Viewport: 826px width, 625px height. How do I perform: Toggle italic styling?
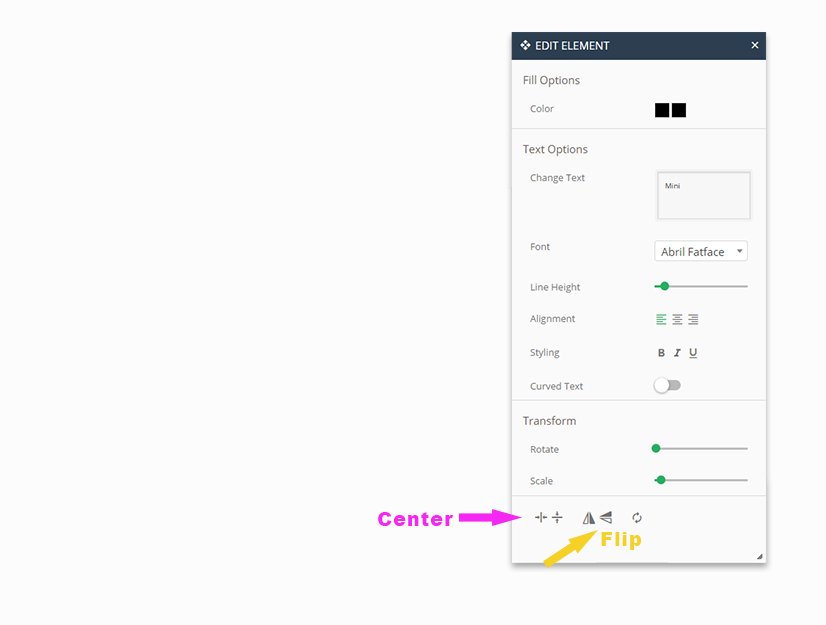[x=677, y=353]
